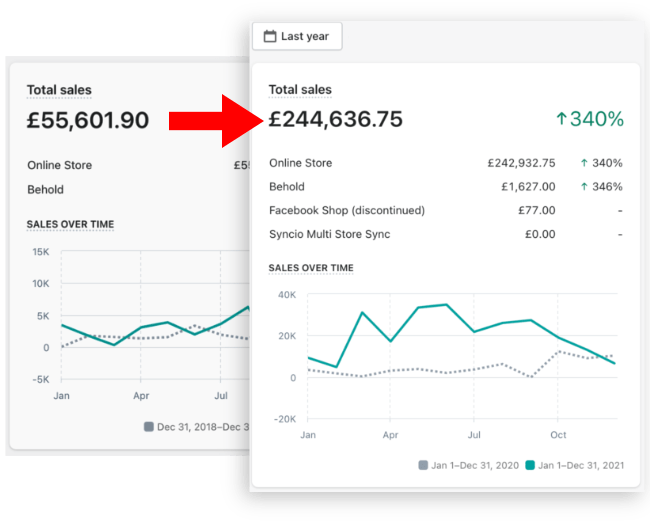Click gray Dec 31, 2018 legend swatch

tap(148, 427)
